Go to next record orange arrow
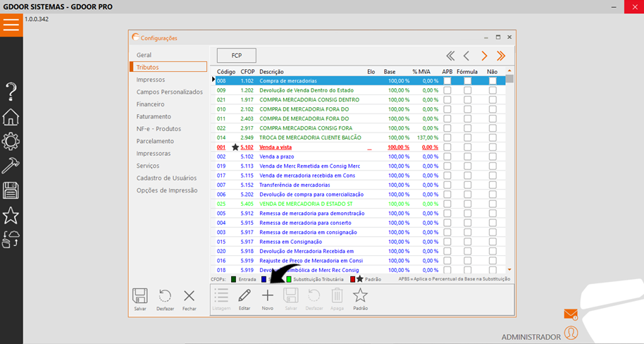Viewport: 644px width, 344px height. (484, 56)
